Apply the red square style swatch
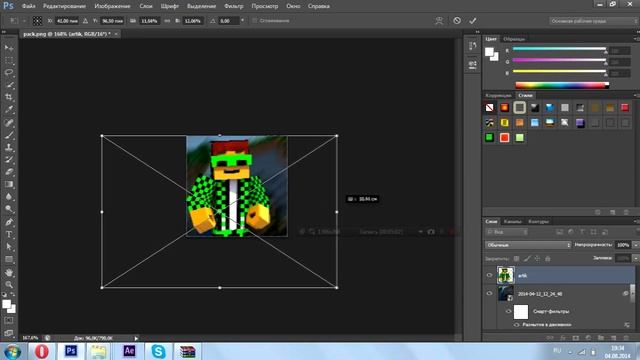The image size is (640, 360). click(504, 138)
